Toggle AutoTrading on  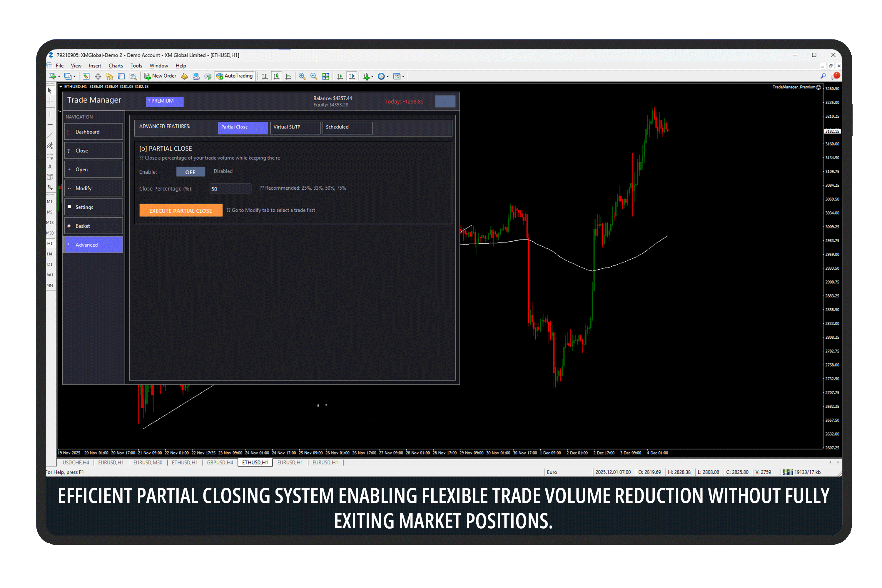235,76
